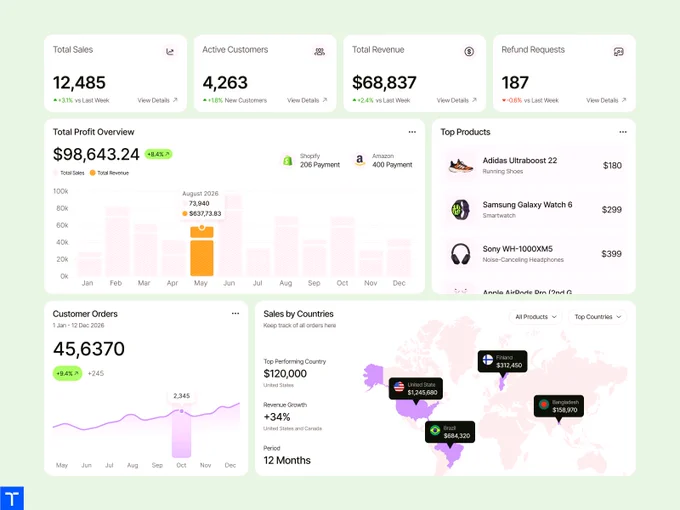Open View Details in Total Sales card
Viewport: 680px width, 510px height.
click(157, 100)
